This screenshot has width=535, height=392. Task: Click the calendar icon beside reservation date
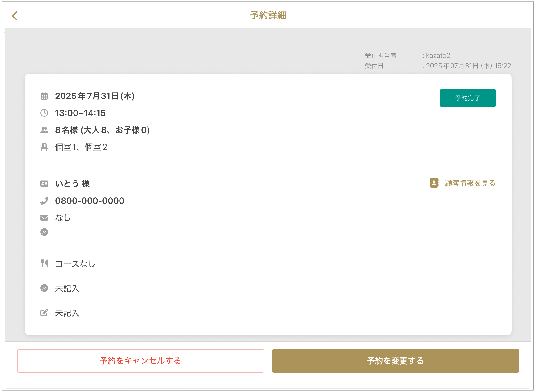(x=44, y=96)
